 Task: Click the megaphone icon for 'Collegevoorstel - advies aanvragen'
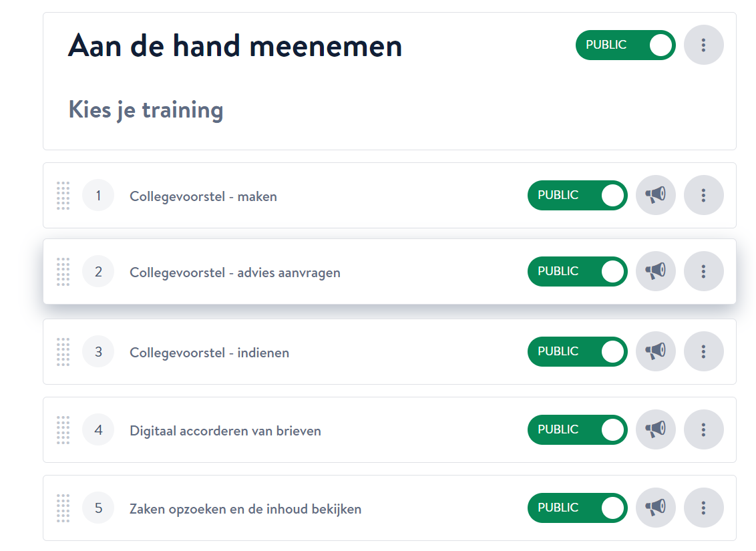(656, 271)
